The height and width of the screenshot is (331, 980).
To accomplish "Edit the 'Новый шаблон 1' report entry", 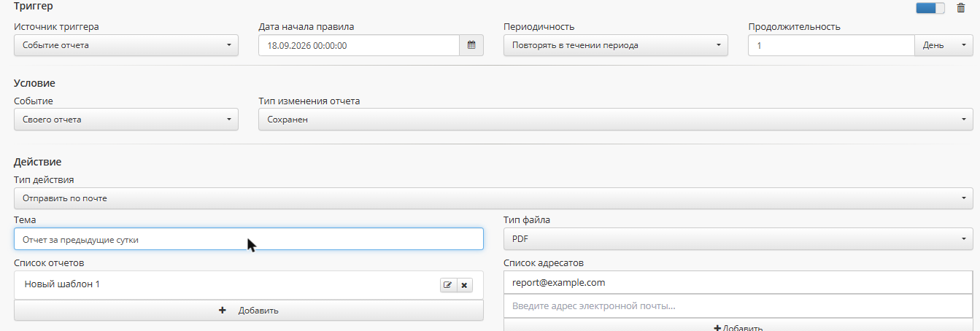I will 448,285.
